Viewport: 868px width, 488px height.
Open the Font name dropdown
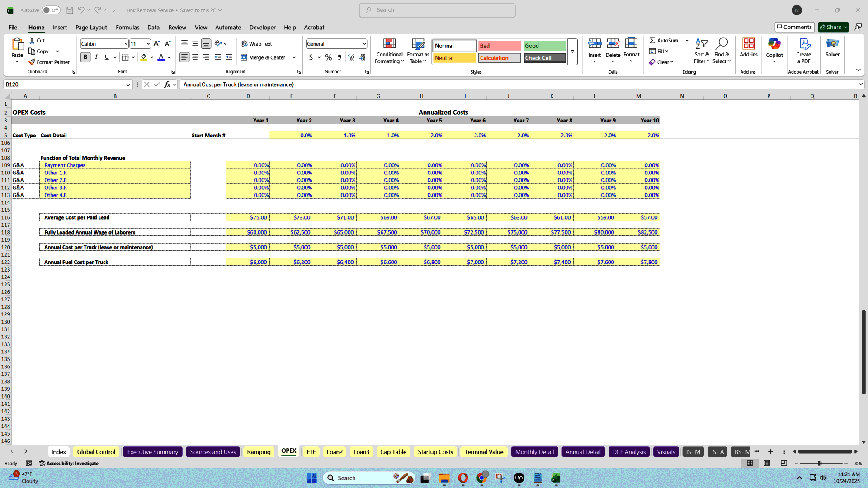pyautogui.click(x=126, y=43)
